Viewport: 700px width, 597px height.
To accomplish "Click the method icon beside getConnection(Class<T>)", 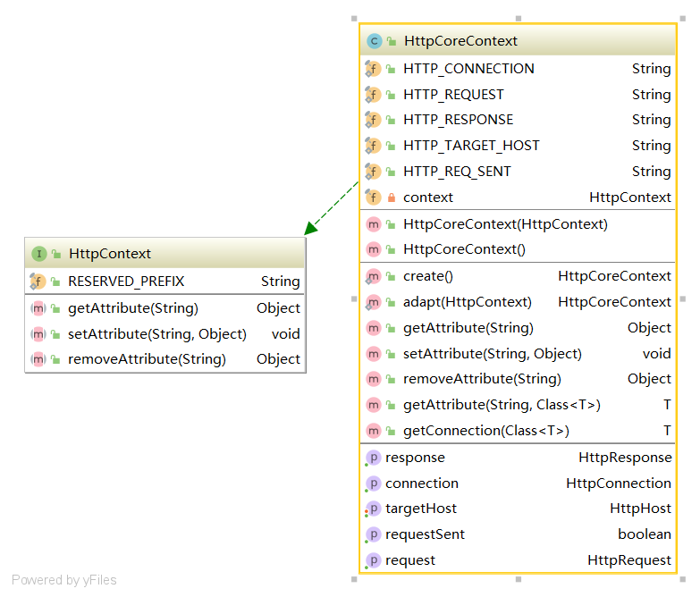I will point(373,431).
